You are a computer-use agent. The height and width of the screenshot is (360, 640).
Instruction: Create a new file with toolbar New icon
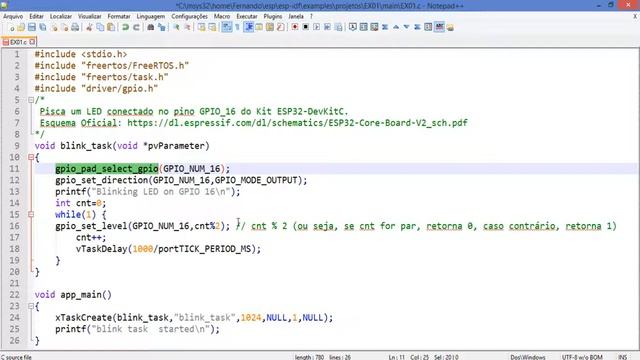tap(11, 27)
